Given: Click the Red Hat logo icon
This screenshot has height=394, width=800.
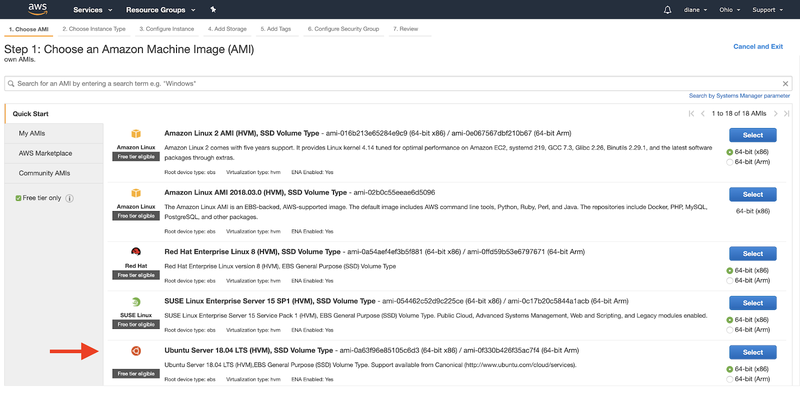Looking at the screenshot, I should click(x=136, y=252).
